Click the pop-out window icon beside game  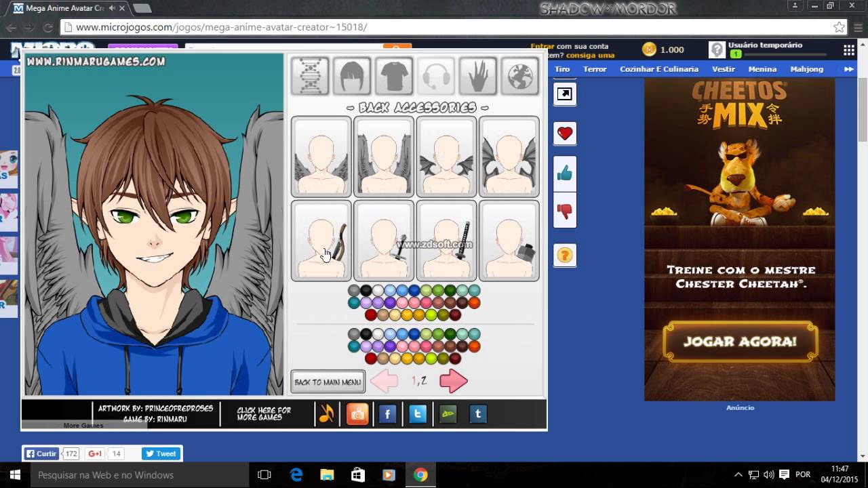564,94
